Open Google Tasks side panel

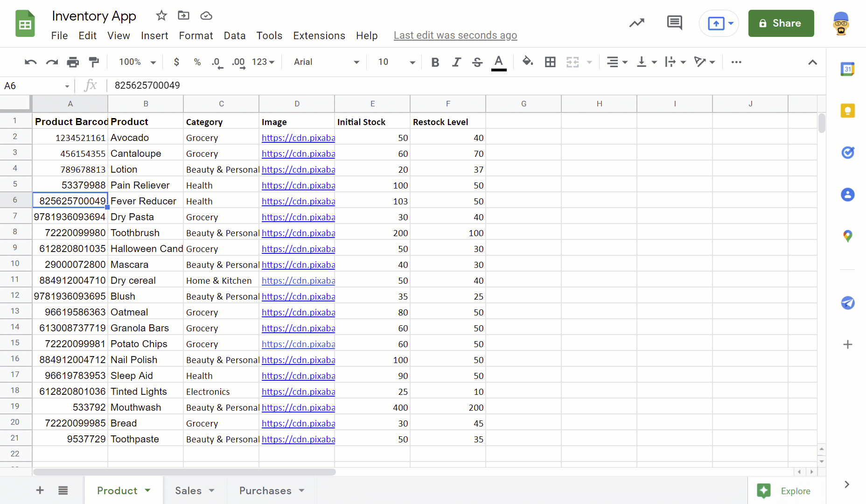(x=848, y=153)
